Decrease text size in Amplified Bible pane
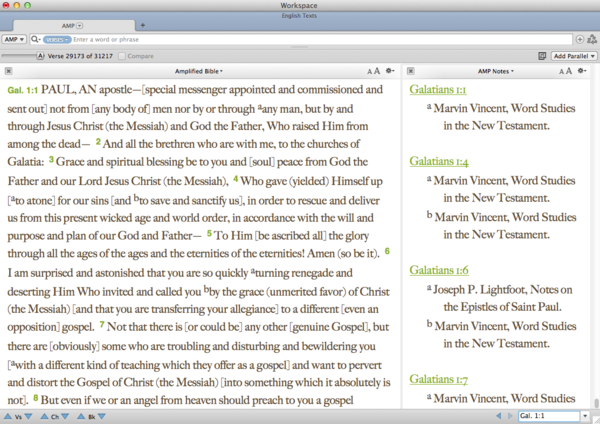The width and height of the screenshot is (600, 424). pyautogui.click(x=369, y=72)
